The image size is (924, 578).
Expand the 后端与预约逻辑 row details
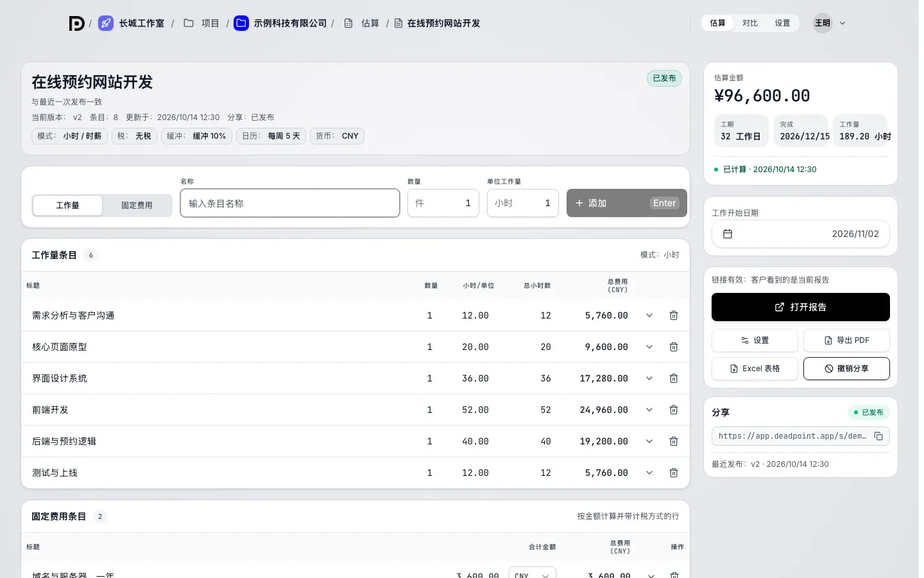(649, 441)
